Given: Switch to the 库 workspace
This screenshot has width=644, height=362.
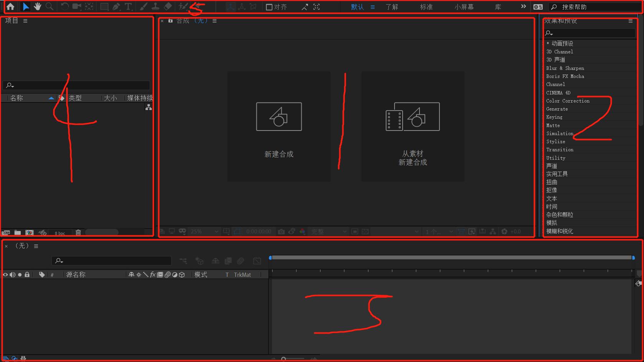Looking at the screenshot, I should click(498, 7).
